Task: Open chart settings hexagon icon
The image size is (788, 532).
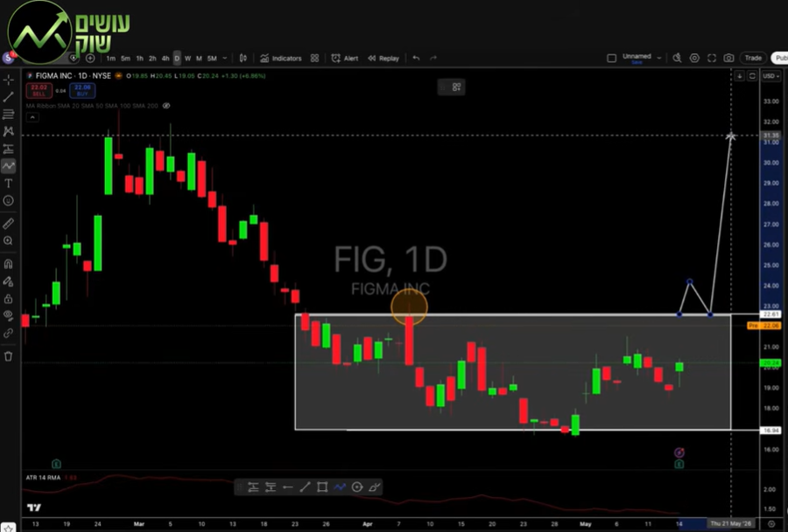Action: point(694,59)
